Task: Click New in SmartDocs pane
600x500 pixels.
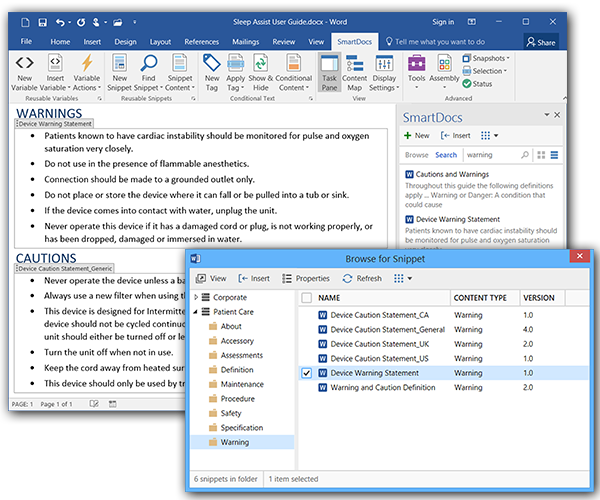Action: (416, 135)
